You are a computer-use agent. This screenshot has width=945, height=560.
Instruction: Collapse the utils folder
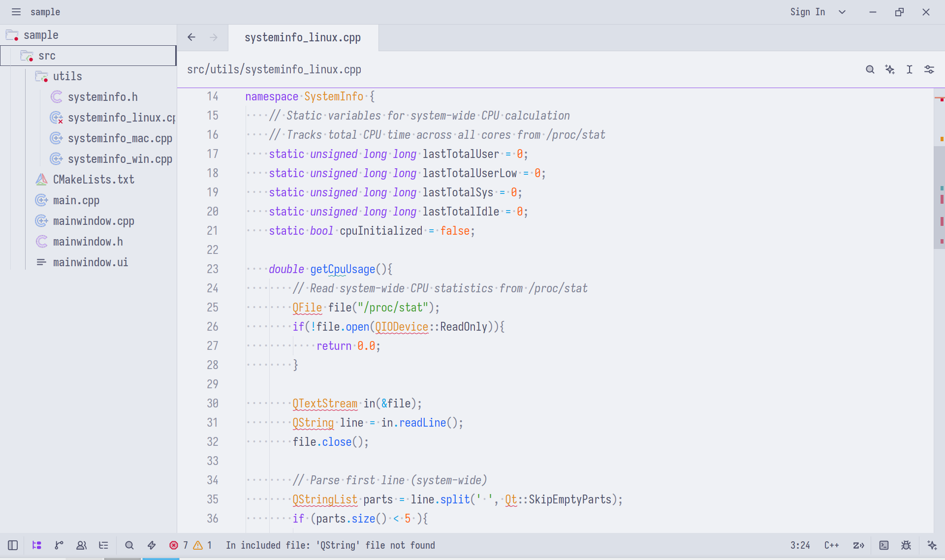(89, 76)
